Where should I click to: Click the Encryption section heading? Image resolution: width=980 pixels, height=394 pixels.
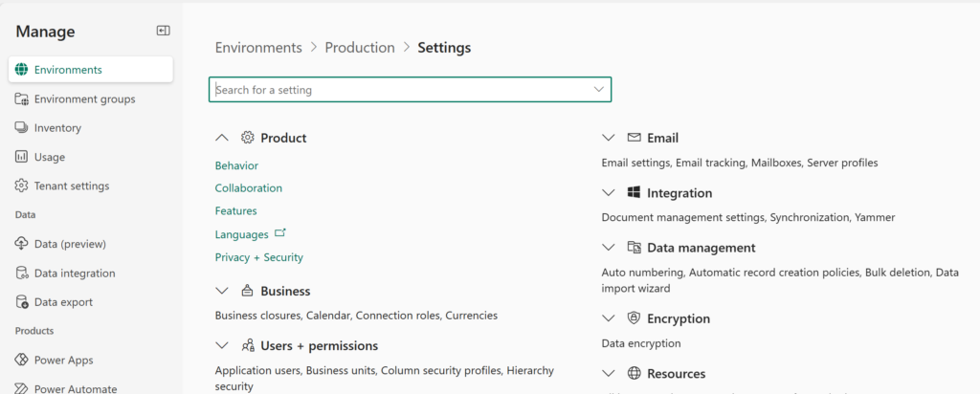679,318
